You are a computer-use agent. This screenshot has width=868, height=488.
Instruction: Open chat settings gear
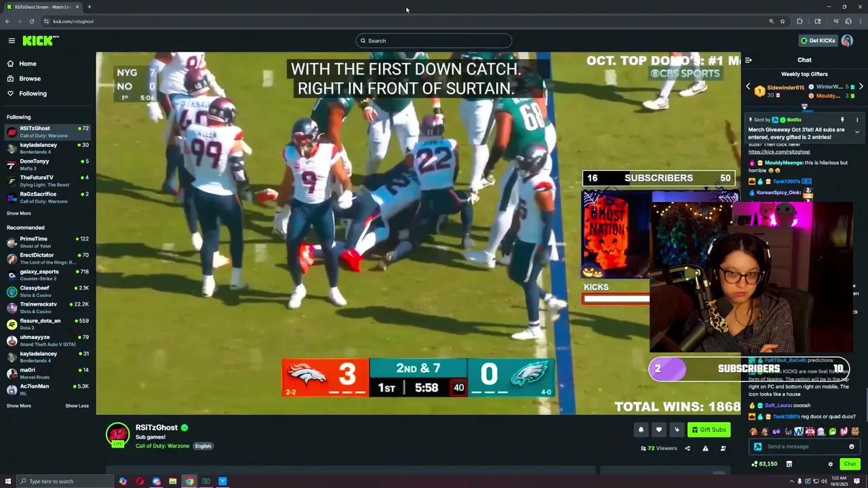[830, 464]
